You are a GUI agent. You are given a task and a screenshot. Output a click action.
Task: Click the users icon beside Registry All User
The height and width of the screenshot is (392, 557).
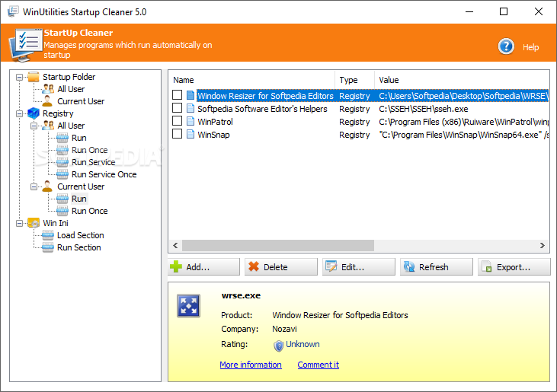pos(48,126)
